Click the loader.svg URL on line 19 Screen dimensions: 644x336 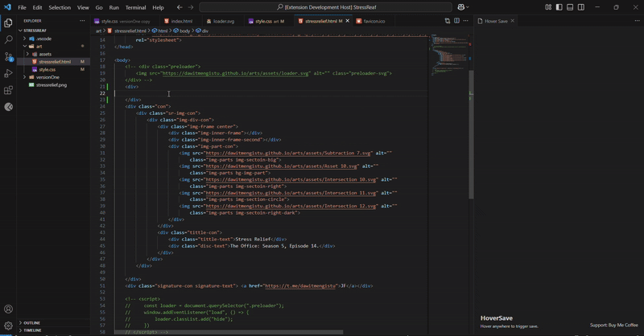236,73
